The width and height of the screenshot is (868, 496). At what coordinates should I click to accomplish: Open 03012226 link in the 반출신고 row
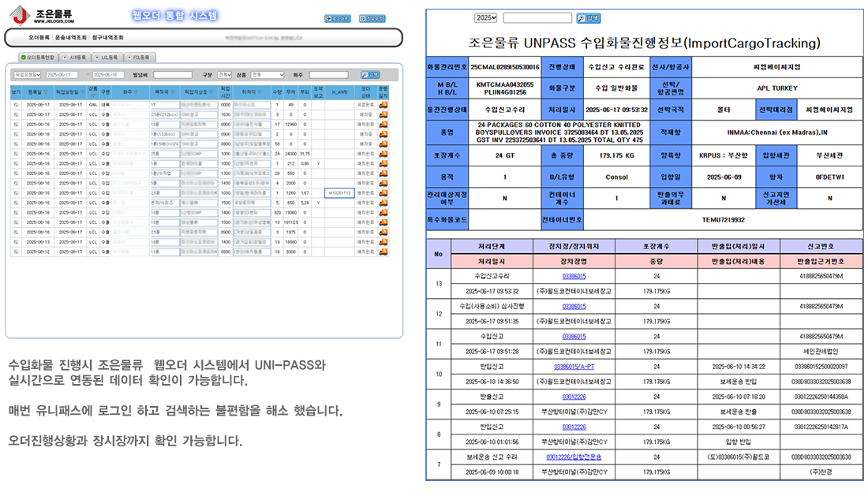(574, 397)
